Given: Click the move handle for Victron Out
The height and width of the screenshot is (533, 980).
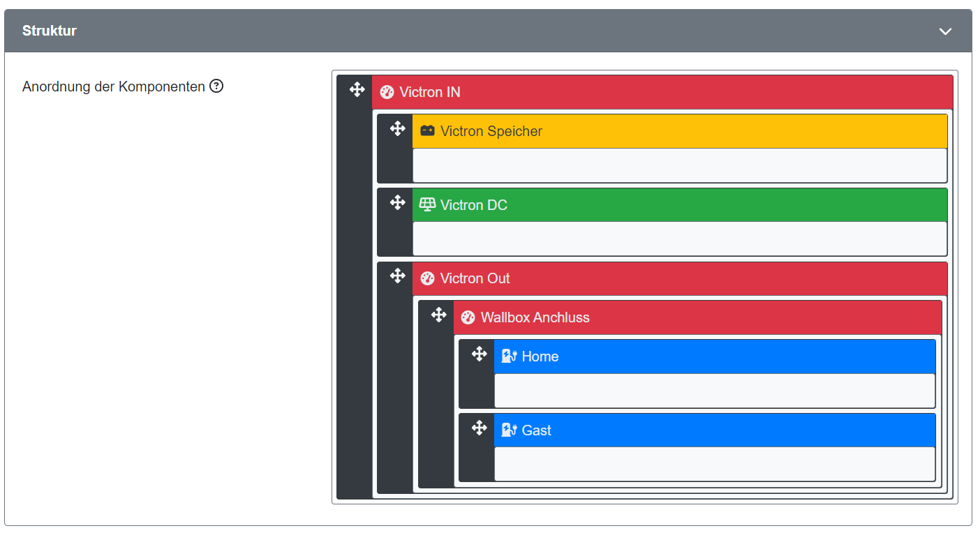Looking at the screenshot, I should pos(397,276).
